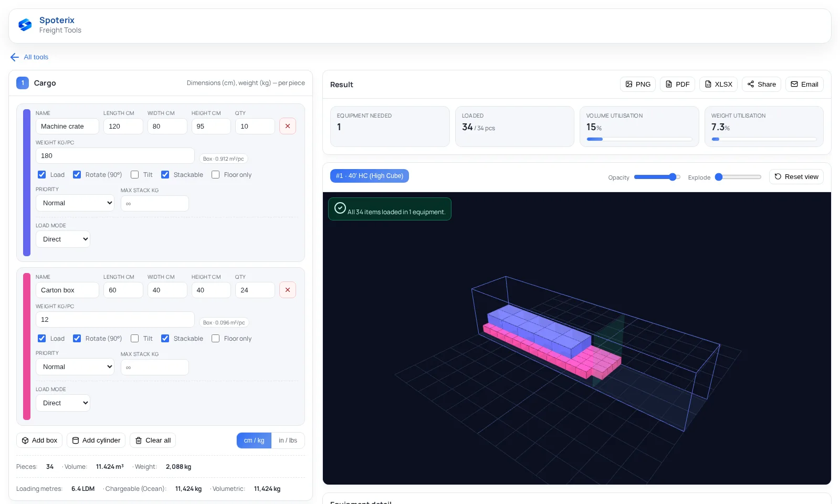Click the '6.4 LDM' loading metres value
The image size is (840, 504).
(x=83, y=489)
